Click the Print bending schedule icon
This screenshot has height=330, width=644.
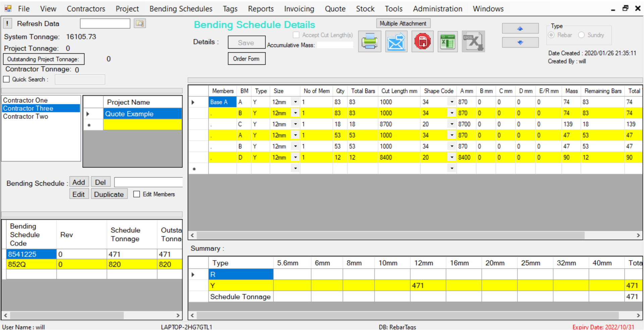tap(369, 41)
